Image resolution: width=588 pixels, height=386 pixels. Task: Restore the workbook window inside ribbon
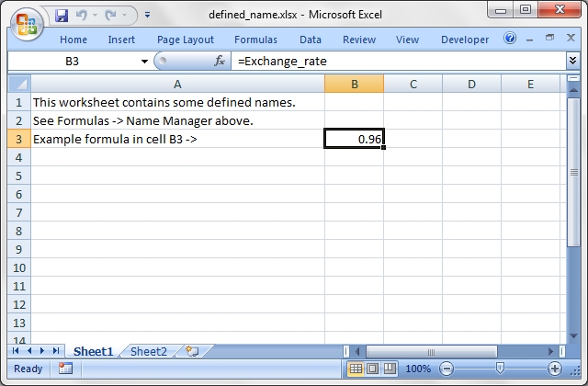pos(549,38)
